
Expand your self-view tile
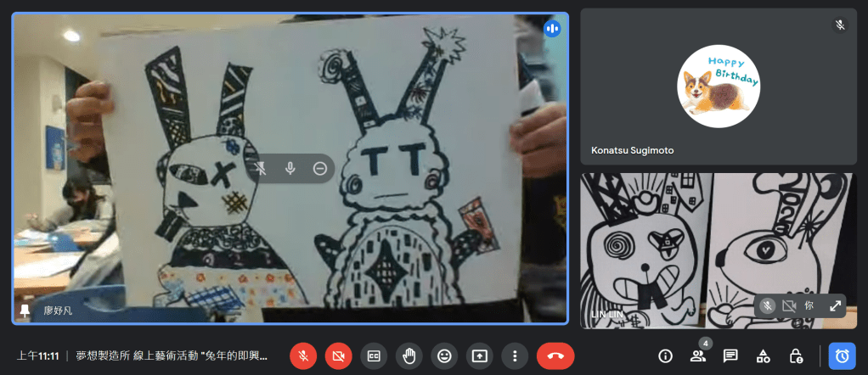click(x=835, y=305)
